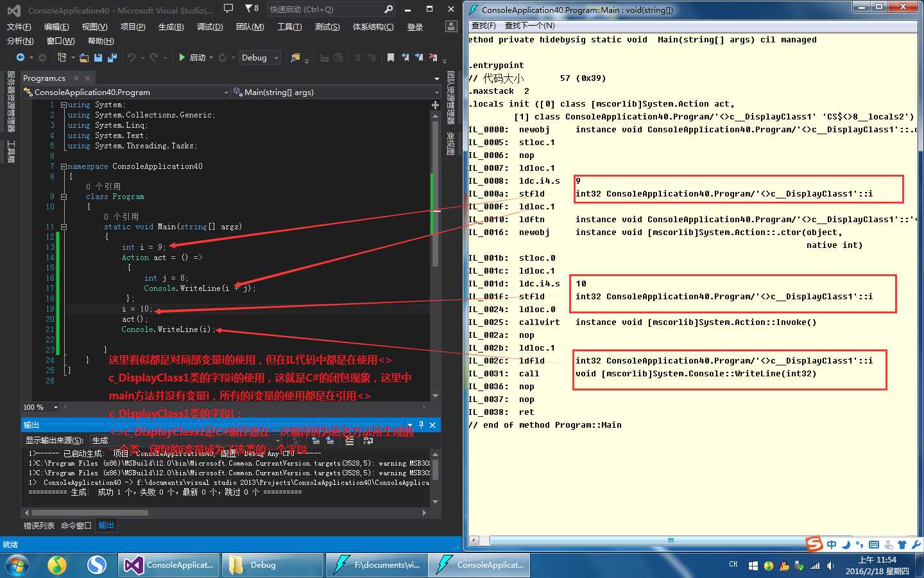Click the Find in Files toolbar icon
The image size is (924, 578).
pos(295,58)
